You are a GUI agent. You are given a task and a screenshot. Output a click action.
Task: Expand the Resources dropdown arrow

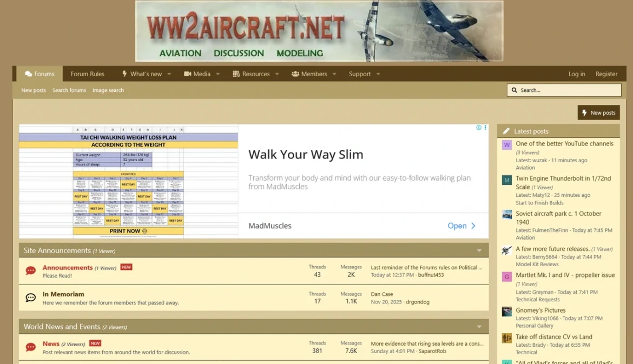pyautogui.click(x=277, y=74)
